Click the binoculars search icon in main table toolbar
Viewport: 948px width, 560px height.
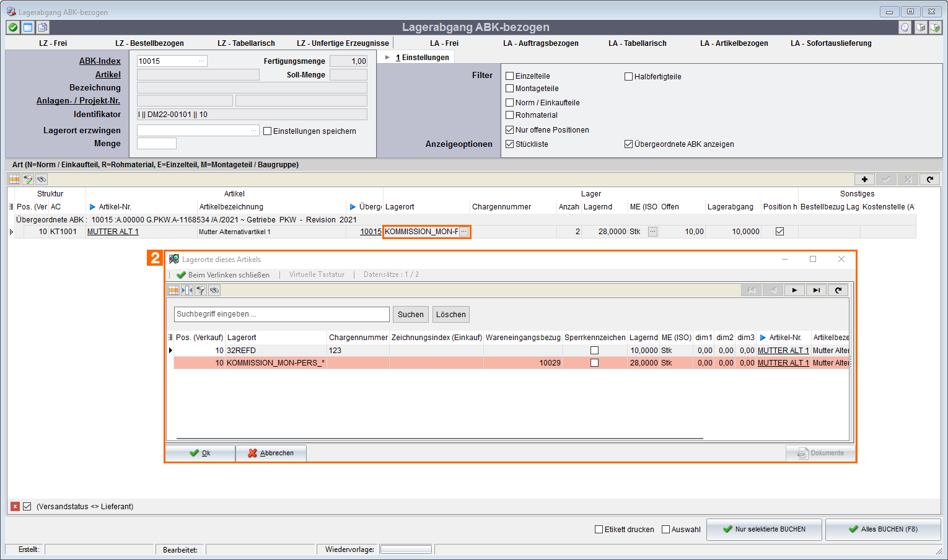(x=42, y=179)
